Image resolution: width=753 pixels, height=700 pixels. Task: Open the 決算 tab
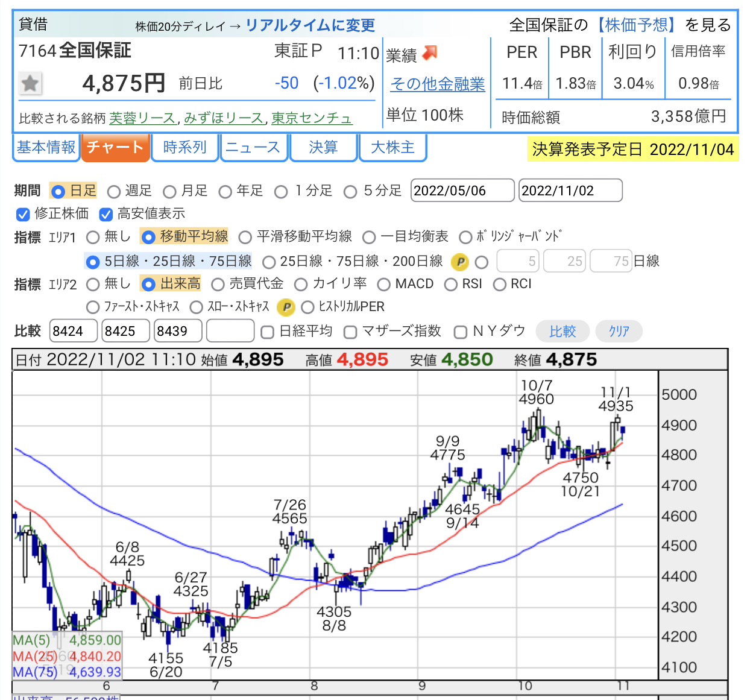tap(323, 148)
